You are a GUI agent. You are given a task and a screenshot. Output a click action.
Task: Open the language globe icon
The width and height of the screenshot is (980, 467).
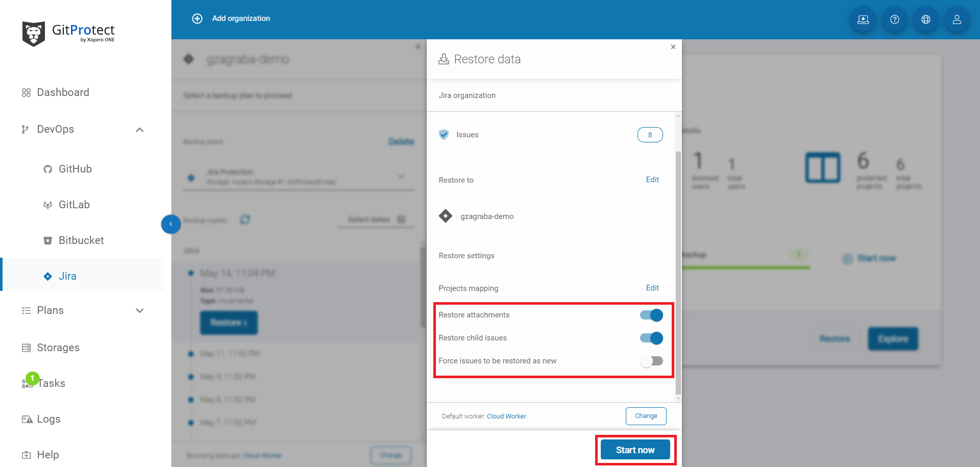[x=925, y=19]
